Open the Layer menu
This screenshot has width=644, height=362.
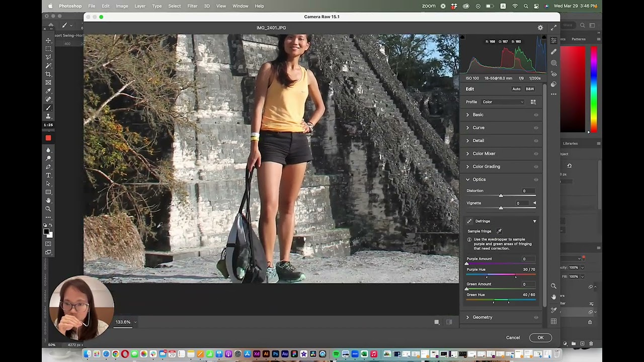pos(140,6)
